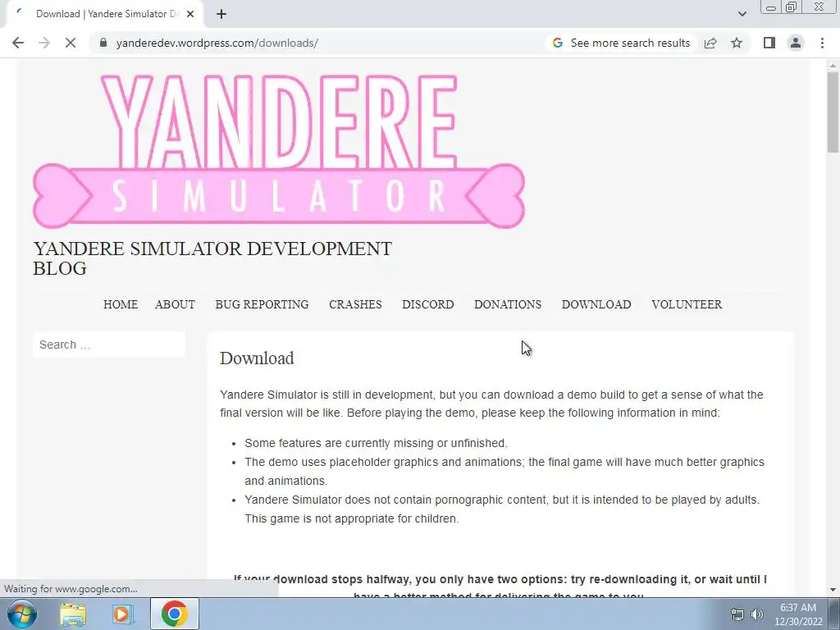Click Chrome taskbar icon

click(x=174, y=614)
